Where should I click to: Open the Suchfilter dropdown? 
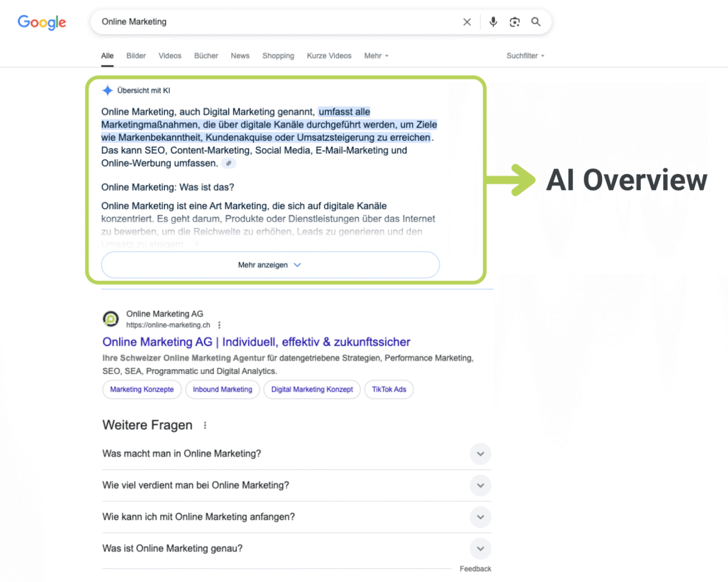click(525, 56)
